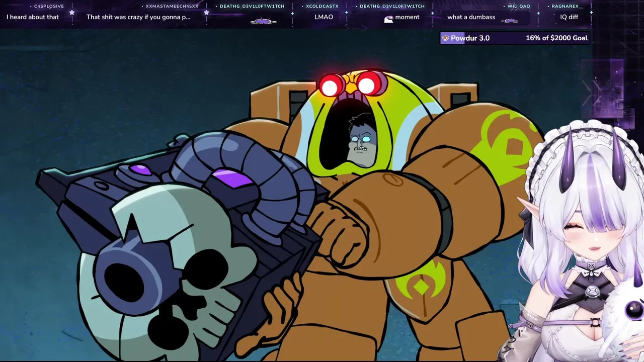Click the emote before the word "moment"
The height and width of the screenshot is (362, 644).
388,18
